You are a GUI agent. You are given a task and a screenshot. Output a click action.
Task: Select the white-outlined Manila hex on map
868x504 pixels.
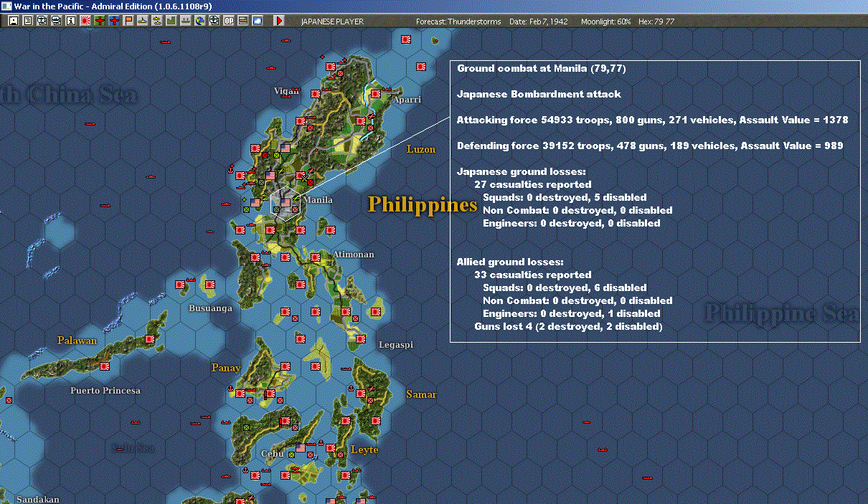(x=286, y=202)
